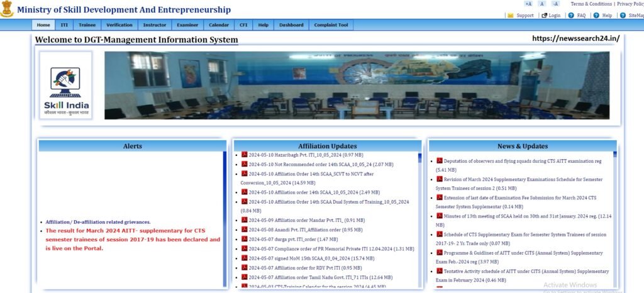Open the ITI menu
The height and width of the screenshot is (293, 644).
pos(64,25)
